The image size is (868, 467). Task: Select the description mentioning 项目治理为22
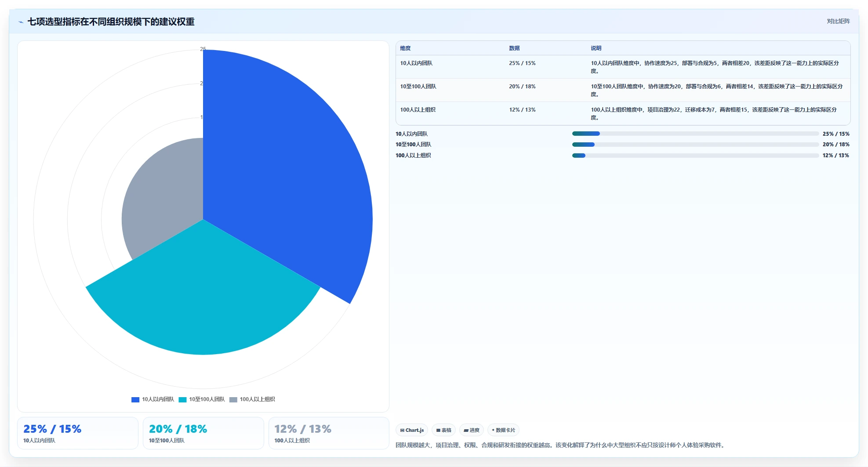click(x=714, y=113)
